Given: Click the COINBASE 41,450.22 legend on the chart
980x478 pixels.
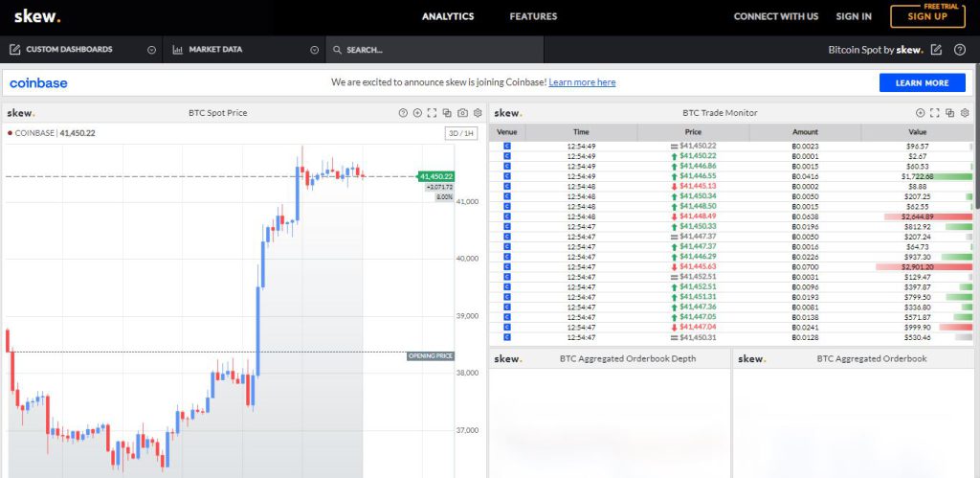Looking at the screenshot, I should tap(52, 132).
